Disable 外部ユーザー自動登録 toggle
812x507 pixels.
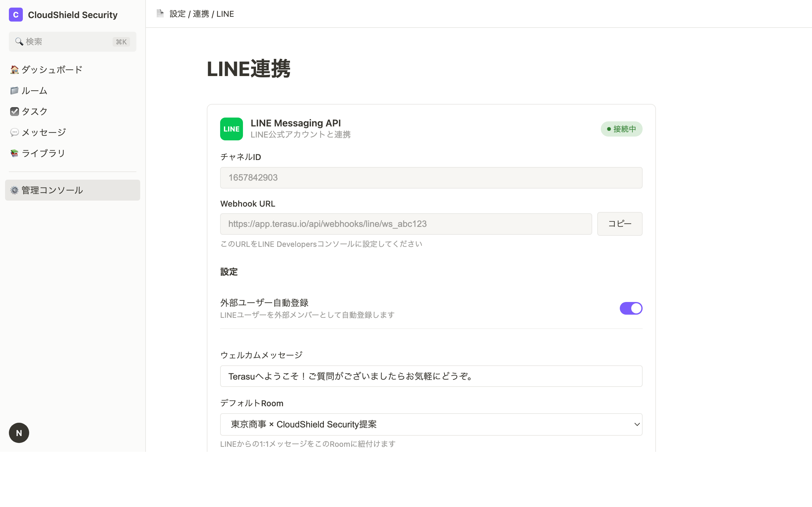[x=631, y=308]
